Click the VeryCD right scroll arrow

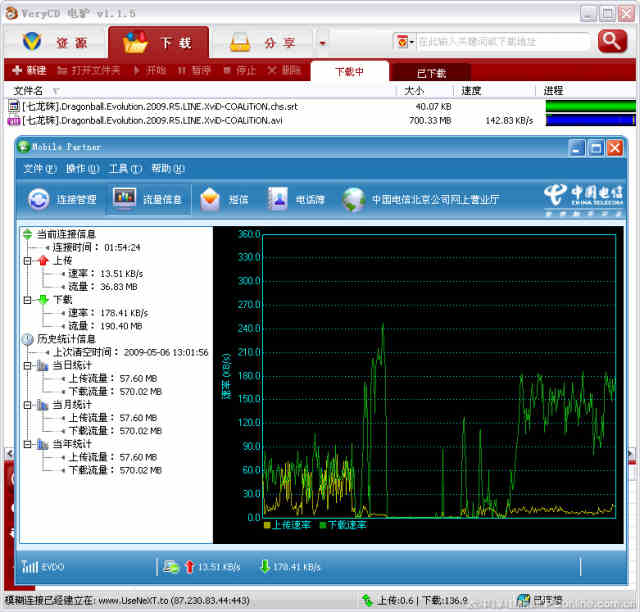(x=631, y=453)
